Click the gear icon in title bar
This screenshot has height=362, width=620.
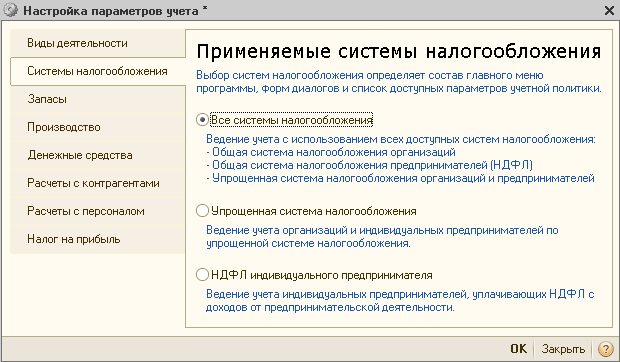11,10
